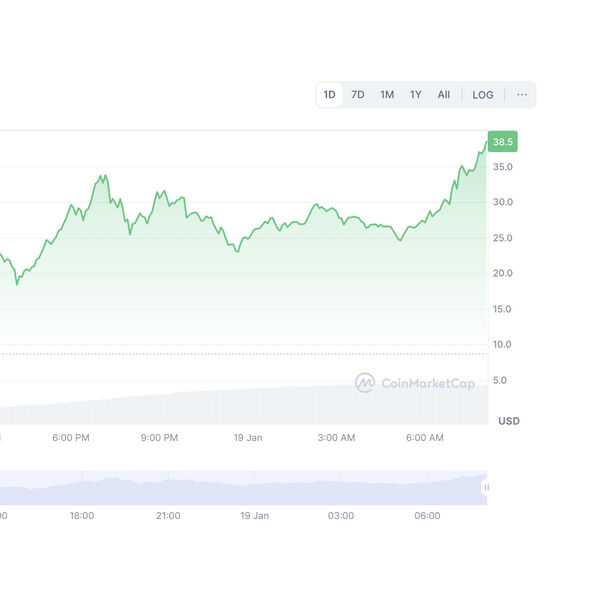Screen dimensions: 600x600
Task: Open the three-dot more options menu
Action: tap(521, 95)
